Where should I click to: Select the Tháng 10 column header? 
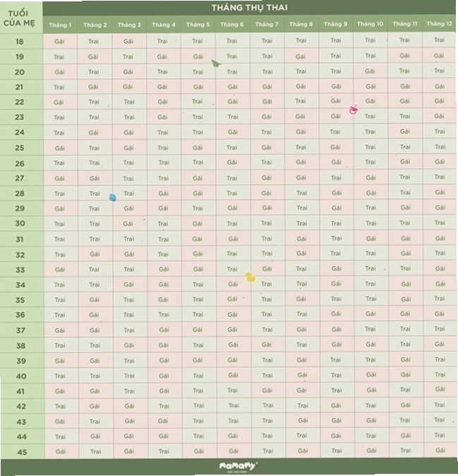pos(370,24)
